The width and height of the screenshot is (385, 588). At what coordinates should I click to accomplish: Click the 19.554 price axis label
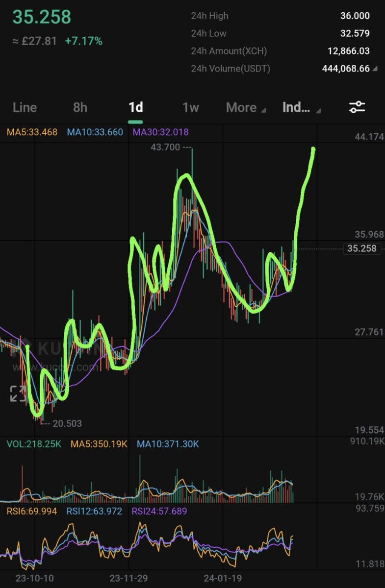[369, 430]
